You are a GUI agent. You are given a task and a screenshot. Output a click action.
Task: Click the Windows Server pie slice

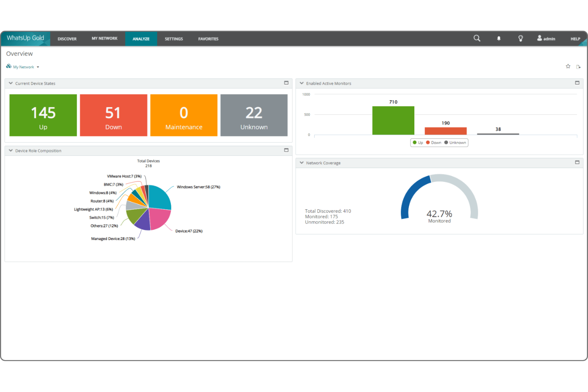[160, 197]
